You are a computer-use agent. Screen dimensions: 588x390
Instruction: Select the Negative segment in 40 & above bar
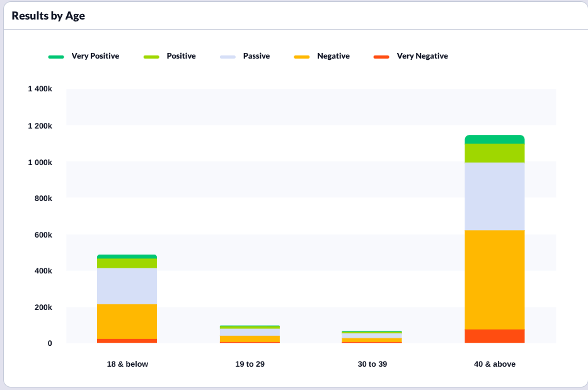495,279
